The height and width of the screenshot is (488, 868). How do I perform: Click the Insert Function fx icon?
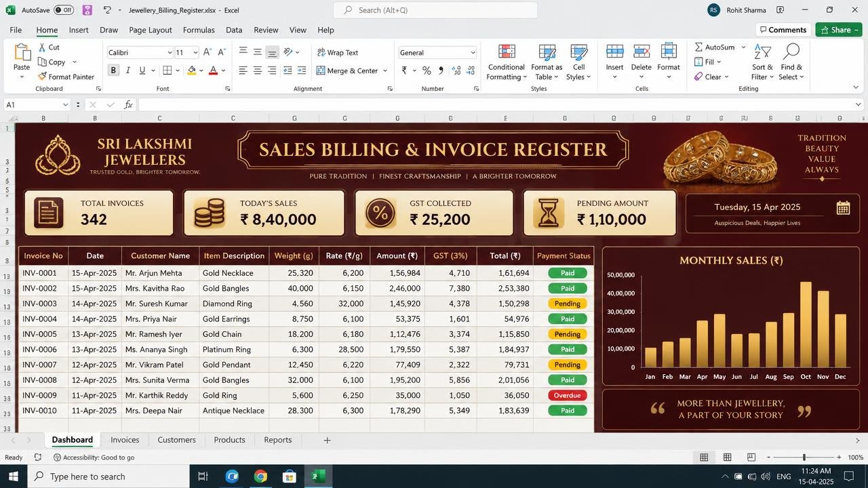click(128, 104)
